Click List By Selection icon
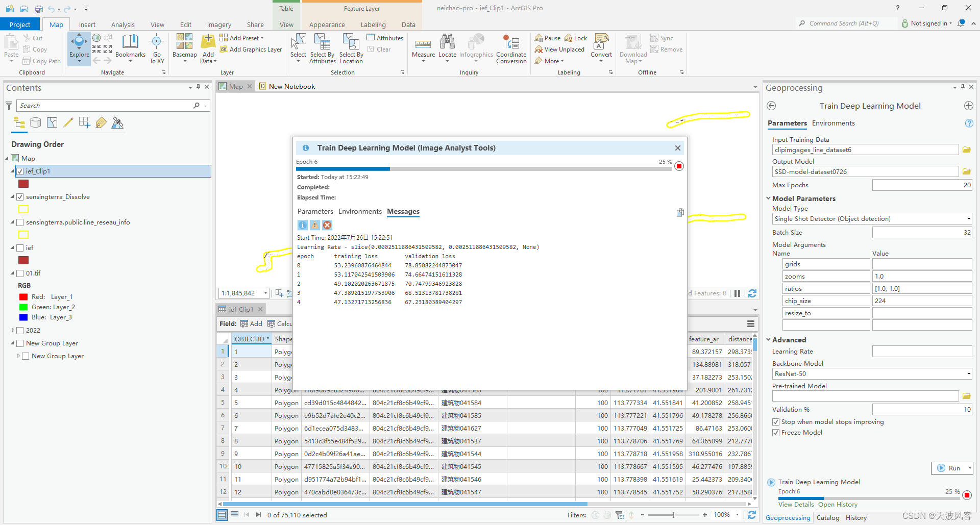 pos(52,122)
